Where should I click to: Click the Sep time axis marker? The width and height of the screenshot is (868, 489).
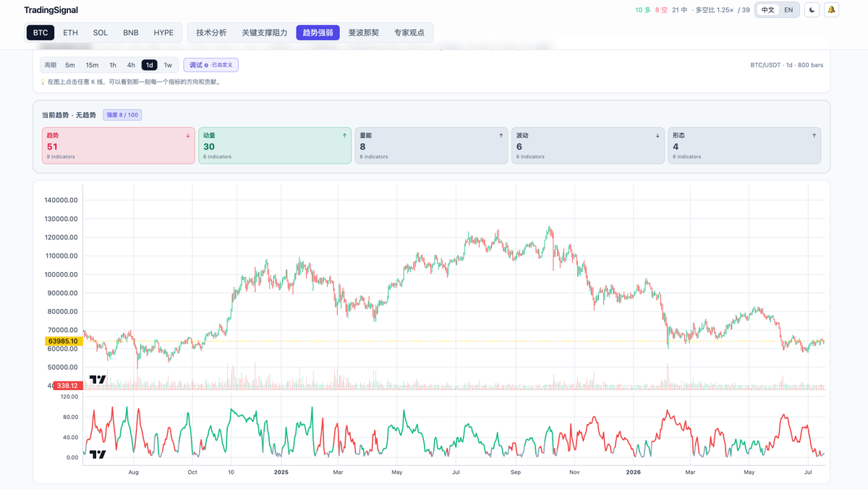click(516, 472)
